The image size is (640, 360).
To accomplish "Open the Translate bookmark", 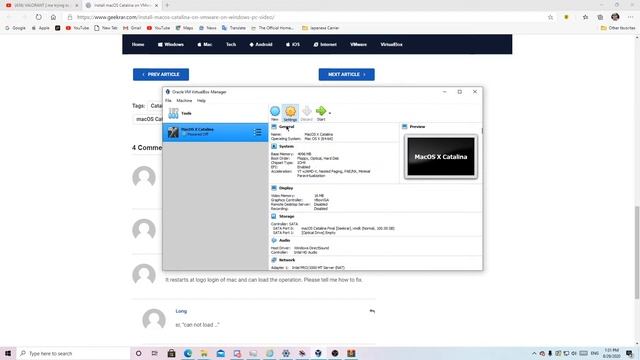I will (x=234, y=28).
